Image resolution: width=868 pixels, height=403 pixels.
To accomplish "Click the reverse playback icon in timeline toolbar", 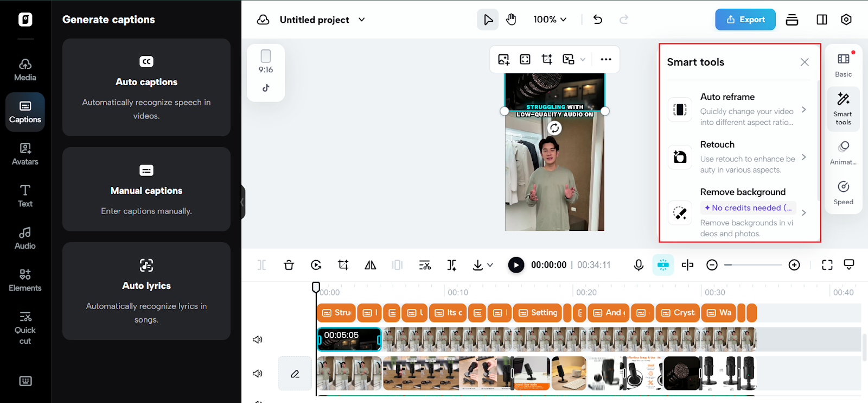I will coord(316,265).
